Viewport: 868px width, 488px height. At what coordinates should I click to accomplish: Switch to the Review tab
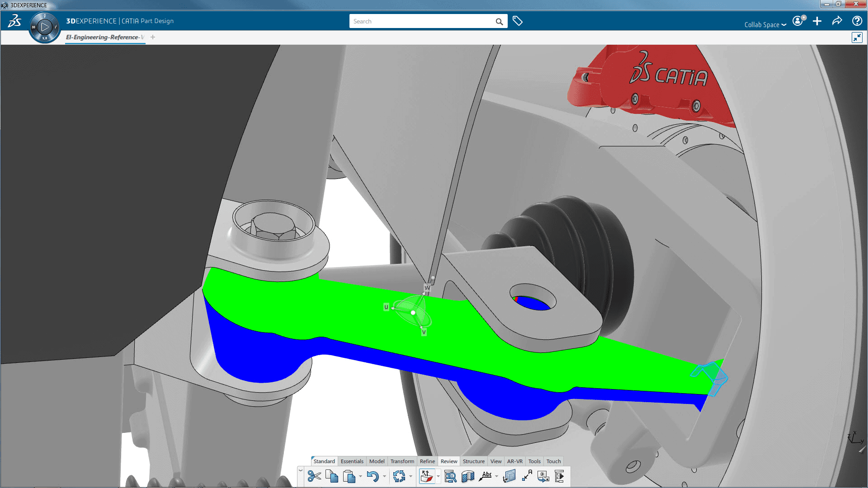point(449,461)
